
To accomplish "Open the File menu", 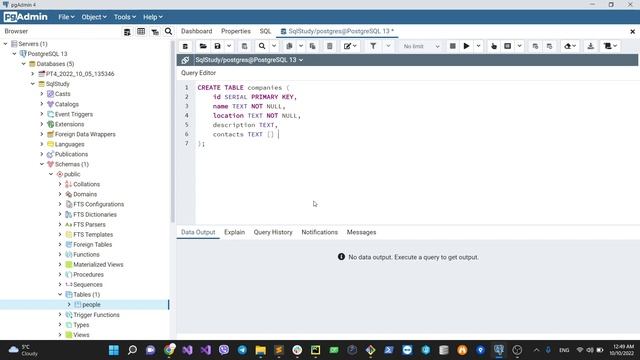I will 66,17.
